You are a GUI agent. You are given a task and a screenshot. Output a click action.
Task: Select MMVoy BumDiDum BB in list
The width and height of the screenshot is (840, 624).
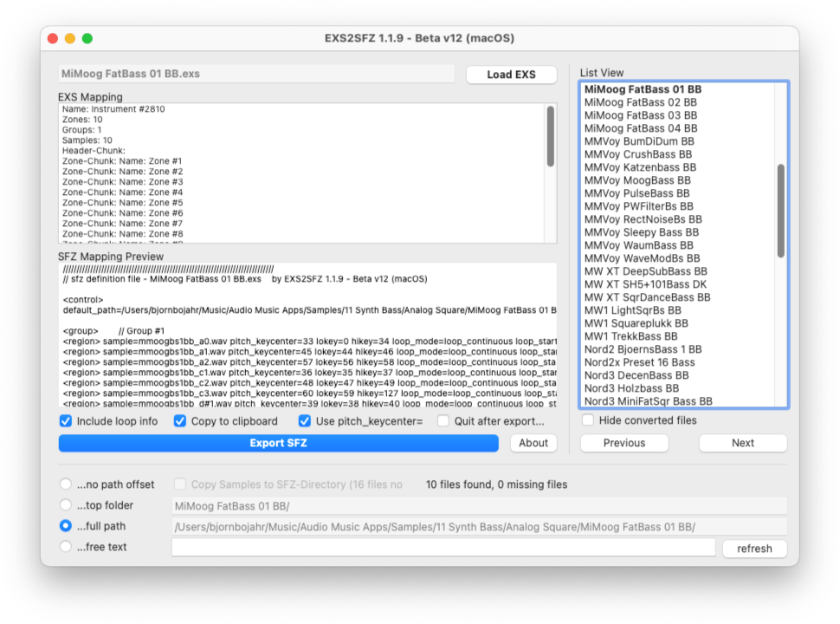pyautogui.click(x=639, y=141)
